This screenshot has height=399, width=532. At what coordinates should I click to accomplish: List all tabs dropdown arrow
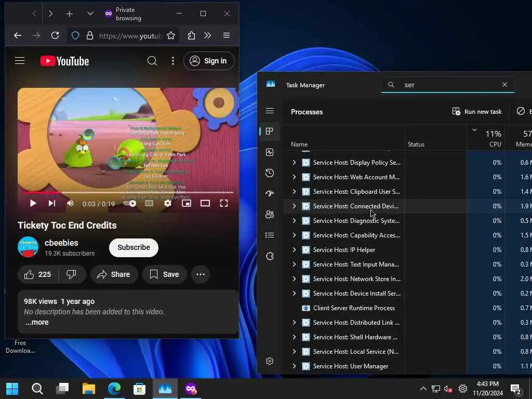click(x=90, y=14)
